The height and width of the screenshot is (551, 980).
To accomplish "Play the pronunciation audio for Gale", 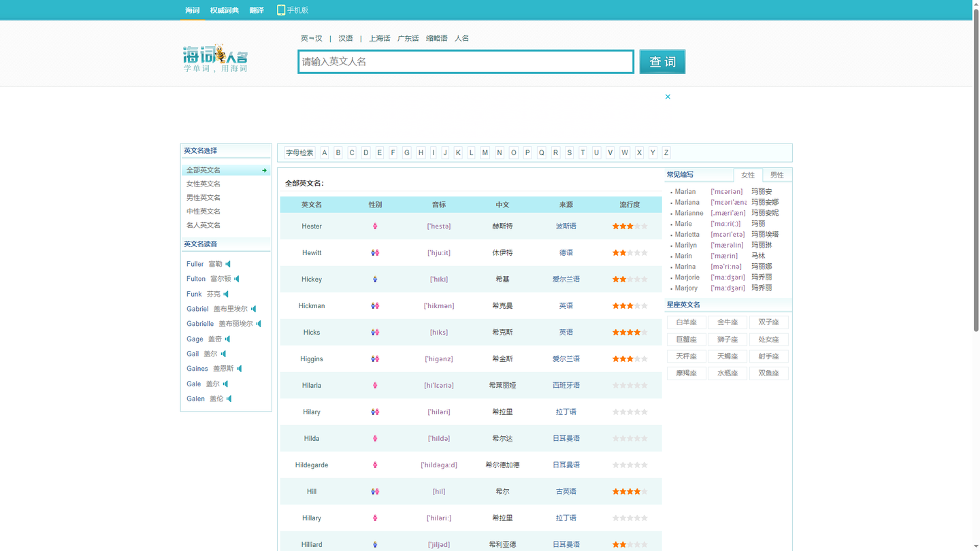I will tap(226, 384).
